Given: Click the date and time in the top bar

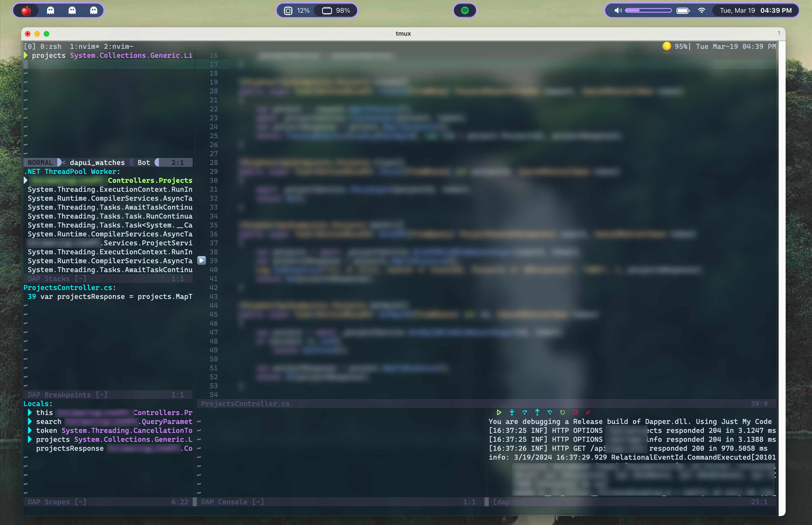Looking at the screenshot, I should [756, 11].
